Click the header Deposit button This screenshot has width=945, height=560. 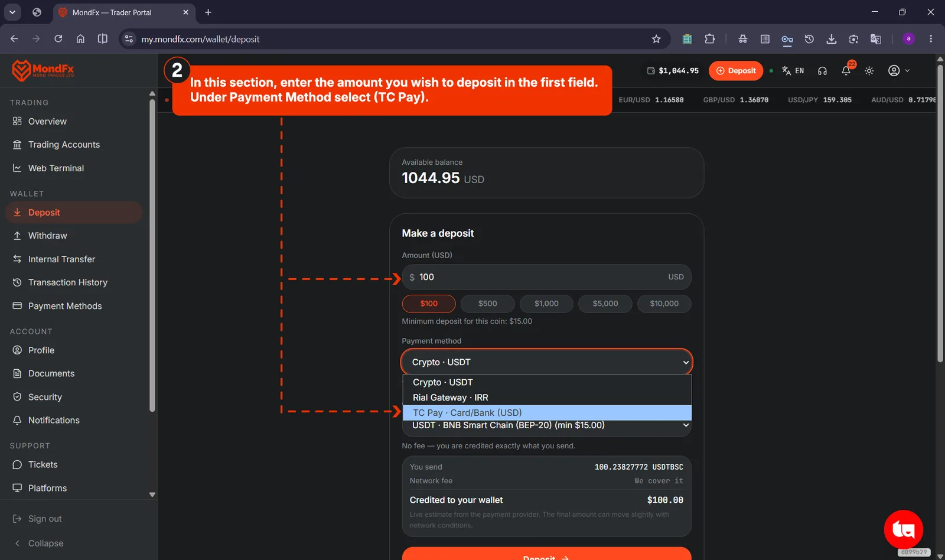(x=736, y=71)
